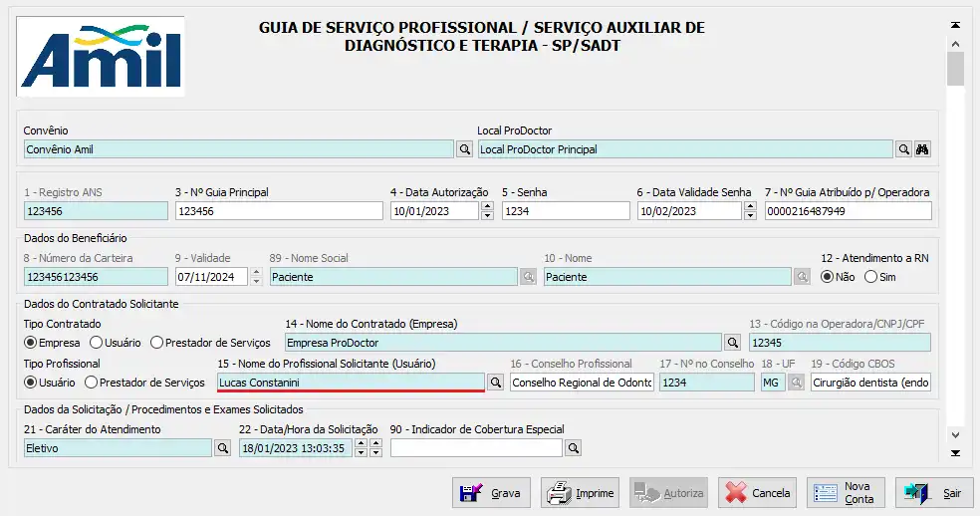Click the Nº Guia Principal field
This screenshot has height=516, width=980.
pos(280,211)
